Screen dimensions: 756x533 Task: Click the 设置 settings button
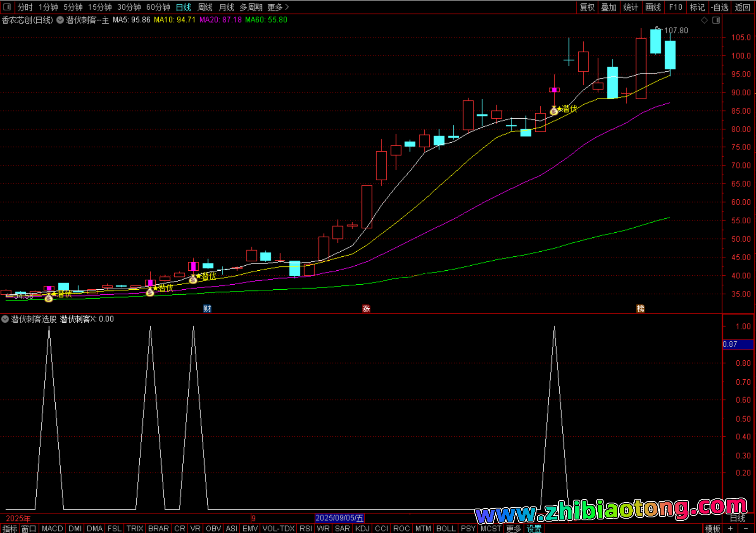[534, 528]
